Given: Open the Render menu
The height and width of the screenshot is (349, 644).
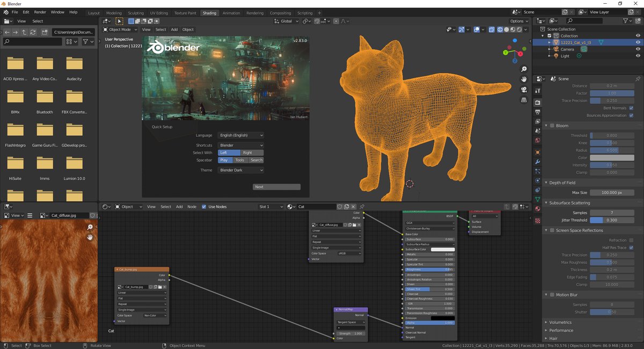Looking at the screenshot, I should coord(40,11).
